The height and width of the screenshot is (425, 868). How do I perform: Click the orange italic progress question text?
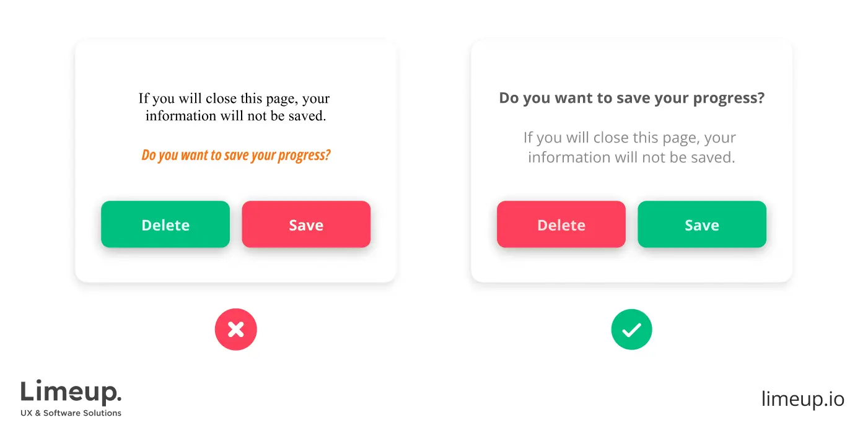pyautogui.click(x=236, y=155)
